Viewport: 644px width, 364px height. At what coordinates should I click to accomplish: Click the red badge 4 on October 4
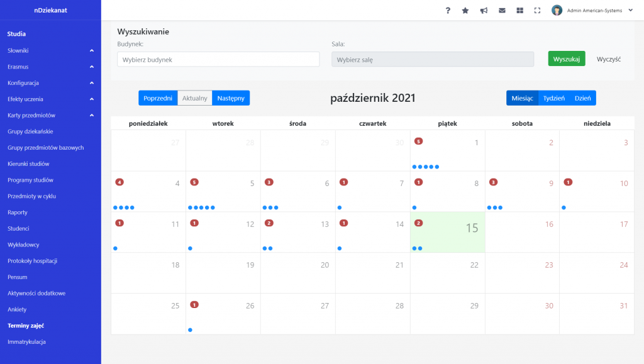click(x=119, y=182)
